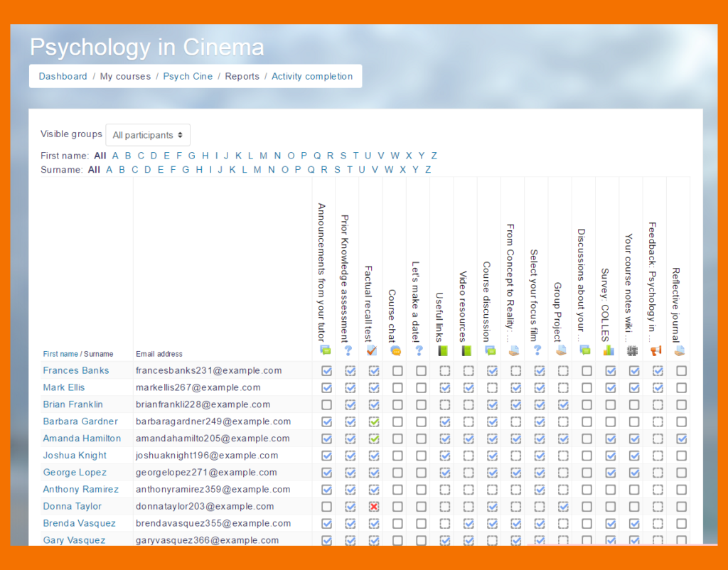Click the Factual recall test quiz icon
This screenshot has height=570, width=728.
[x=373, y=350]
